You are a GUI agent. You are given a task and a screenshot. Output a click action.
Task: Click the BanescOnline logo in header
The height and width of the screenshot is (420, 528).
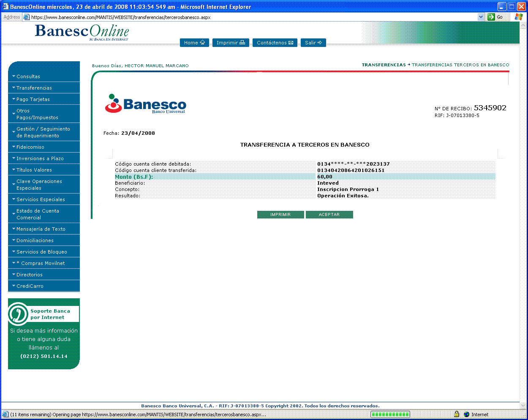[x=82, y=32]
